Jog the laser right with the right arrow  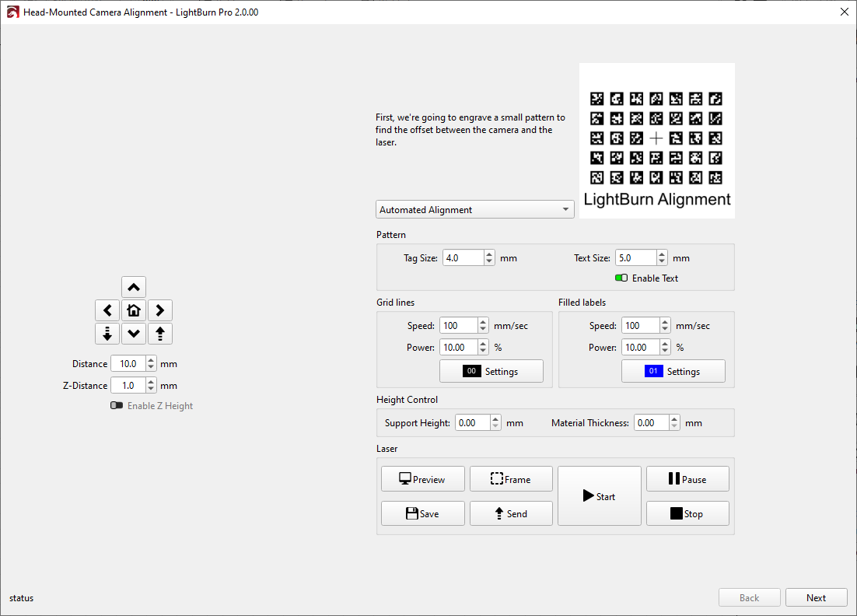point(160,310)
